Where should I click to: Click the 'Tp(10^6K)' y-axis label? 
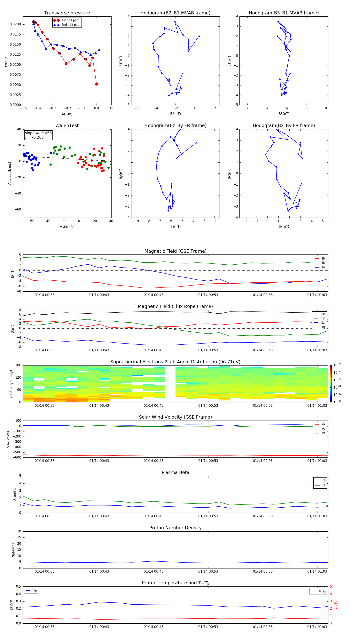click(x=11, y=605)
